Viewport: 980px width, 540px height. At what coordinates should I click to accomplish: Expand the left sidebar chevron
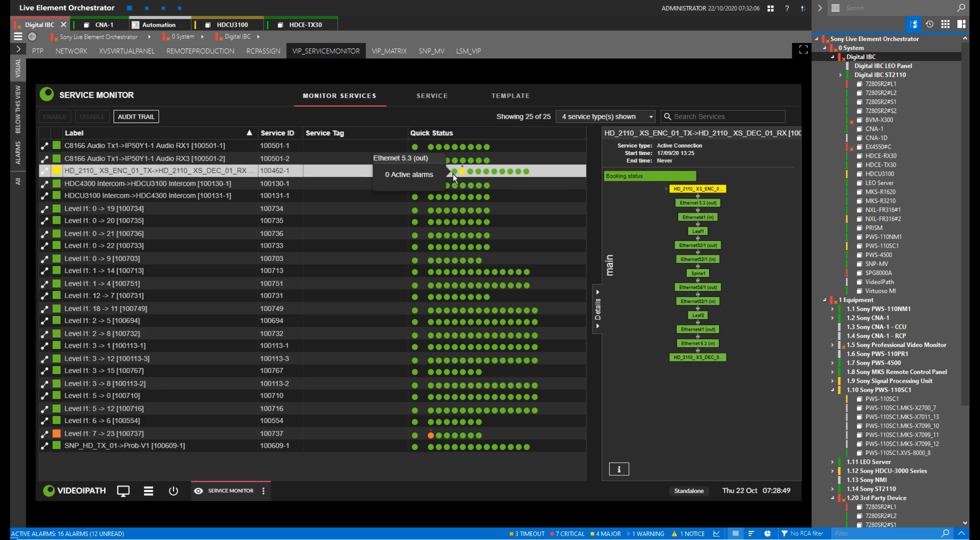(x=18, y=49)
